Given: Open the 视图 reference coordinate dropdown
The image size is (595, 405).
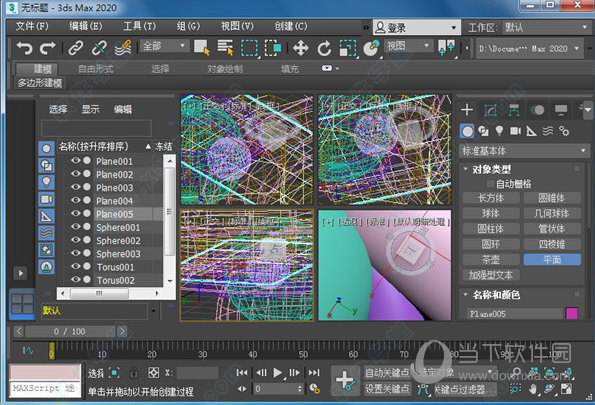Looking at the screenshot, I should 408,46.
